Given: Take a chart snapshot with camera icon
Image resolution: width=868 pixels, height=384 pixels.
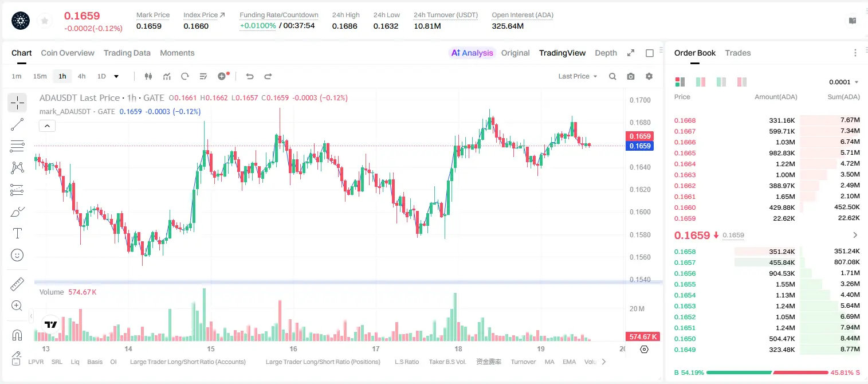Looking at the screenshot, I should (x=631, y=76).
